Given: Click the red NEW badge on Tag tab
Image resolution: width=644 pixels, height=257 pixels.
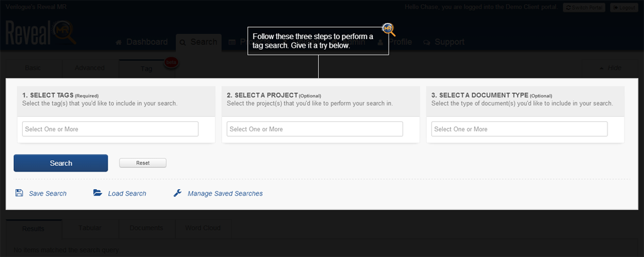Looking at the screenshot, I should tap(170, 62).
